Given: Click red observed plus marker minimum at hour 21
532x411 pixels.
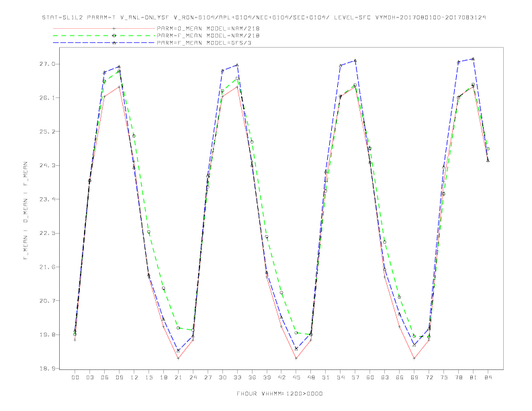Looking at the screenshot, I should (178, 359).
